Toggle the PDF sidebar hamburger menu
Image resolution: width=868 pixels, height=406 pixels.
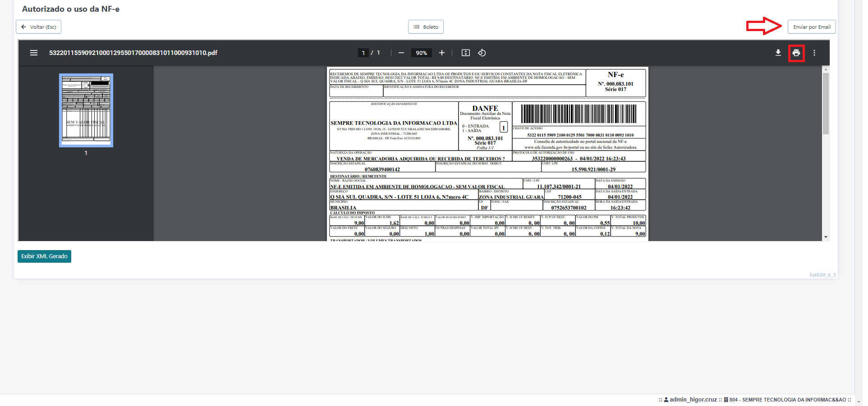[x=34, y=53]
